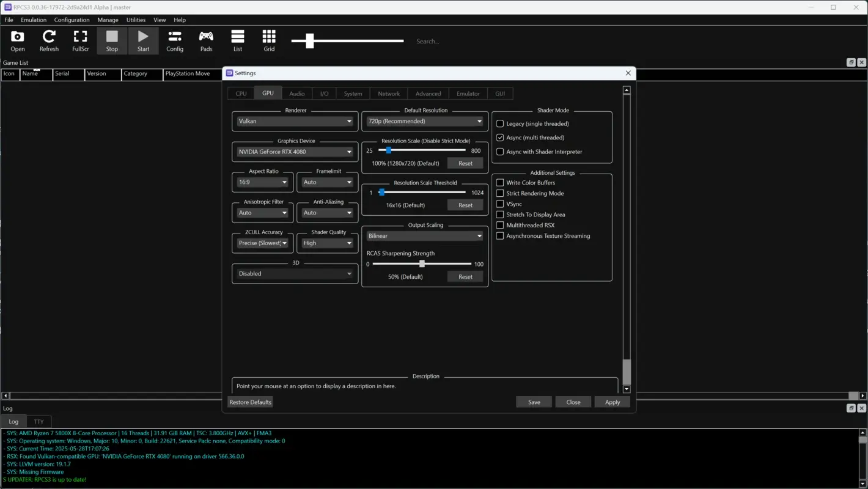Select Legacy single threaded shader mode
The width and height of the screenshot is (868, 489).
pos(500,123)
